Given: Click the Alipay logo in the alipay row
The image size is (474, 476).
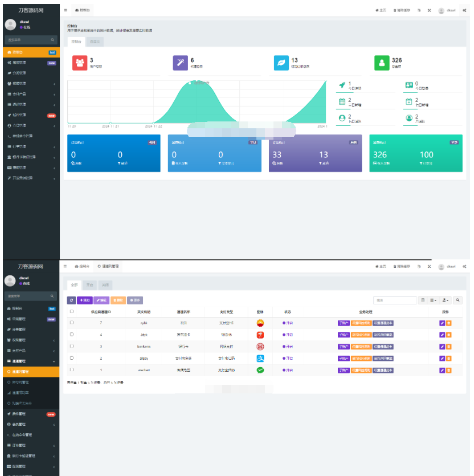Looking at the screenshot, I should point(260,358).
